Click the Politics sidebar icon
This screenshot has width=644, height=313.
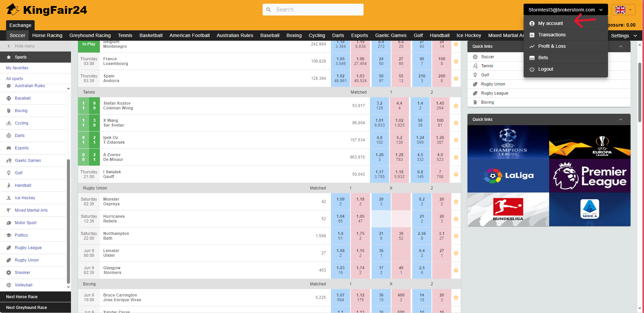pyautogui.click(x=9, y=235)
